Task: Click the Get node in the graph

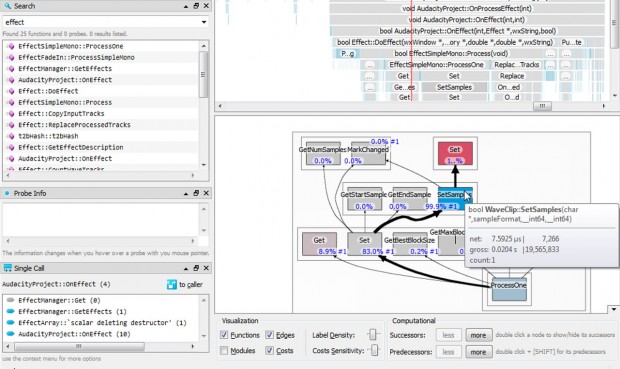Action: 319,244
